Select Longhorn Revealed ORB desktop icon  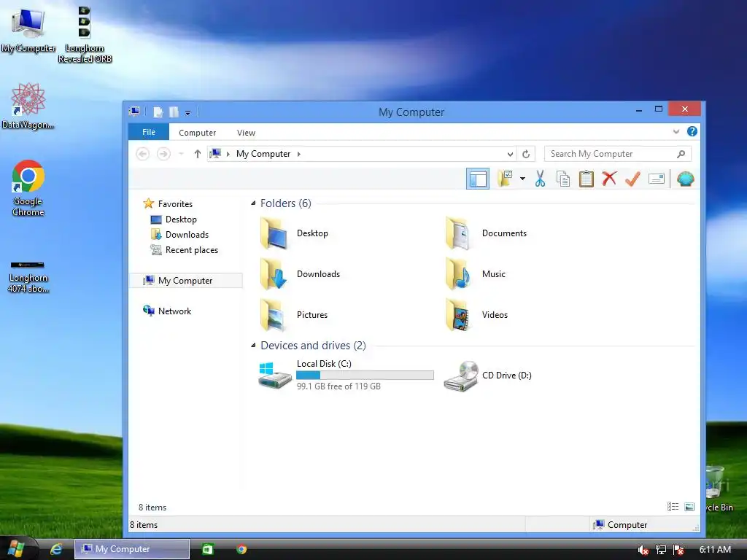coord(85,35)
